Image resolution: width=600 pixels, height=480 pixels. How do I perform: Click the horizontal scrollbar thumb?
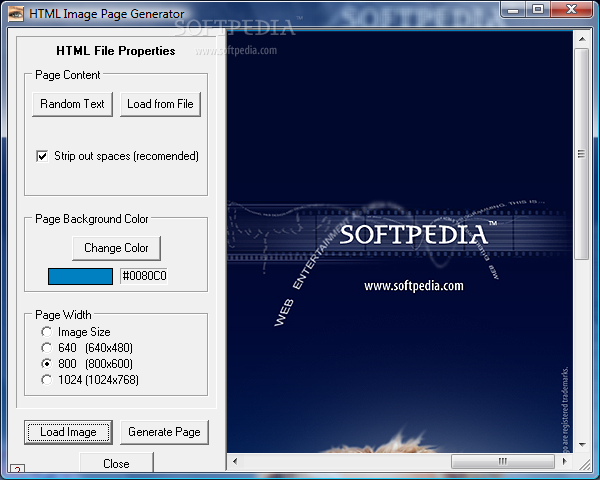coord(503,462)
